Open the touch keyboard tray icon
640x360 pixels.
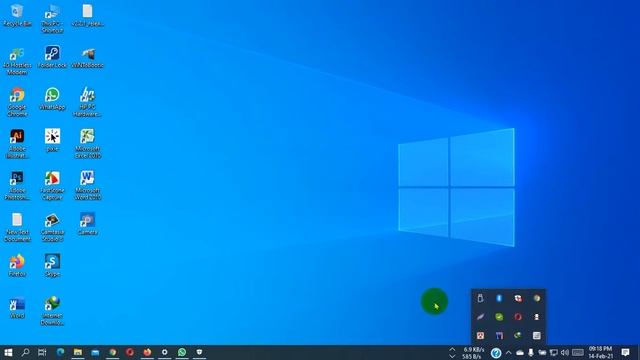(578, 353)
